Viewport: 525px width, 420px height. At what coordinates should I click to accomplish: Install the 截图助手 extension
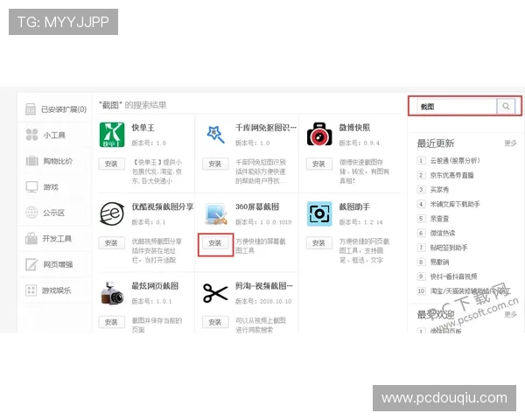click(319, 243)
